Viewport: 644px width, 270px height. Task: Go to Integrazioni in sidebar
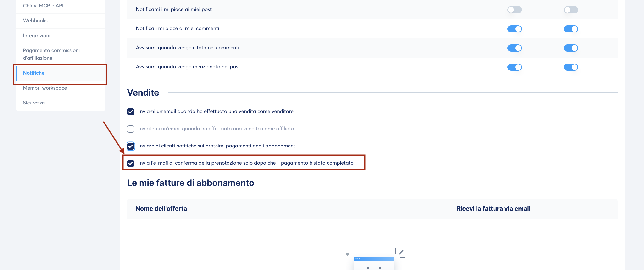[37, 35]
